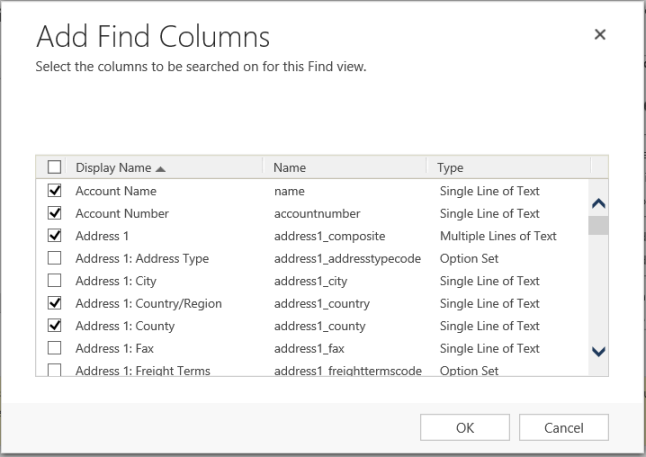Sort by the Type column header
646x457 pixels.
point(451,168)
